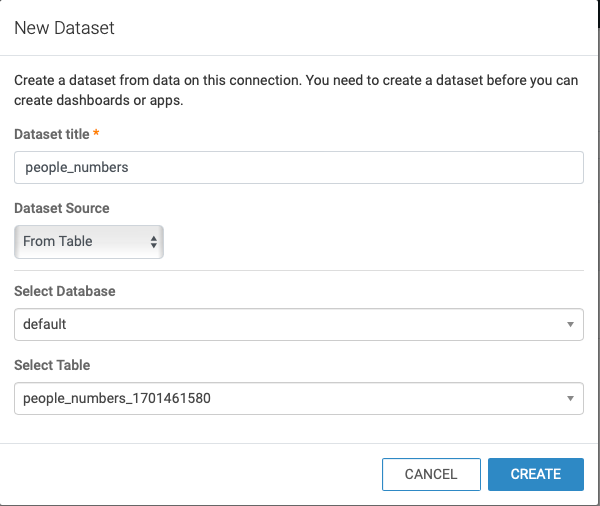Select the 'default' database value text
This screenshot has width=600, height=506.
pos(45,324)
